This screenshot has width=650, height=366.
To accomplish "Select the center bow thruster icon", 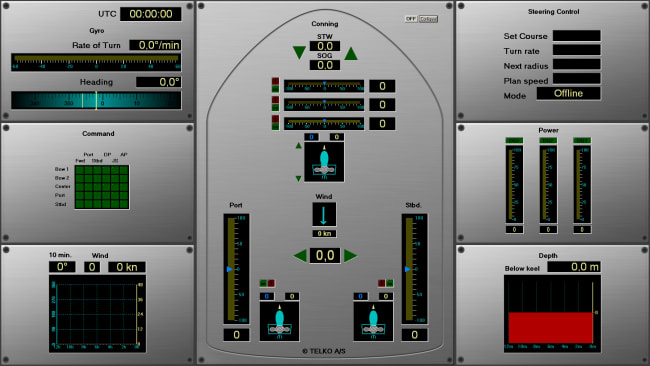I will pos(324,162).
